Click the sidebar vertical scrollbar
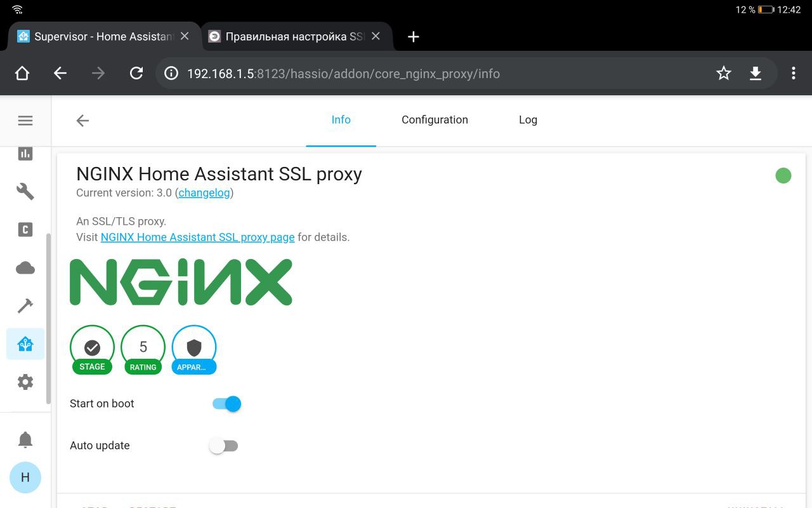812x508 pixels. click(48, 319)
